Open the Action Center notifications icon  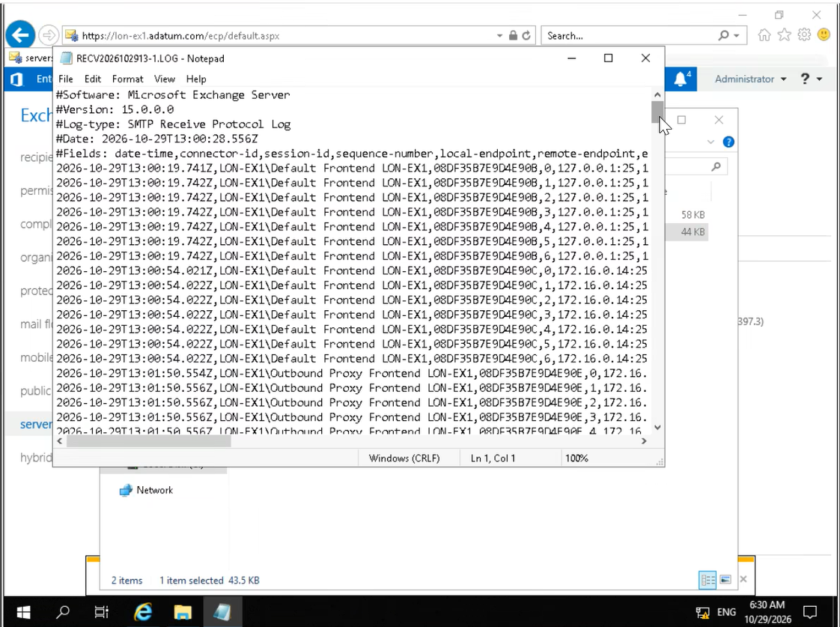tap(810, 612)
